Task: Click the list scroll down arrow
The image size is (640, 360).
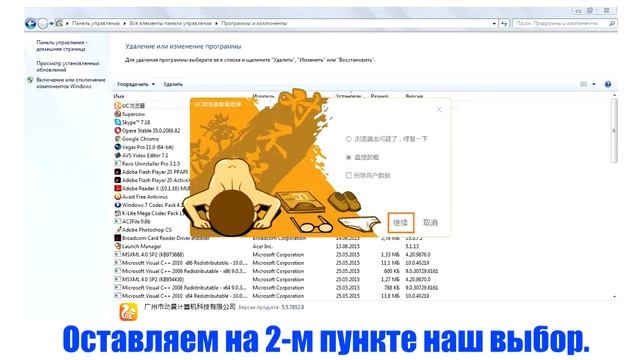Action: (614, 297)
